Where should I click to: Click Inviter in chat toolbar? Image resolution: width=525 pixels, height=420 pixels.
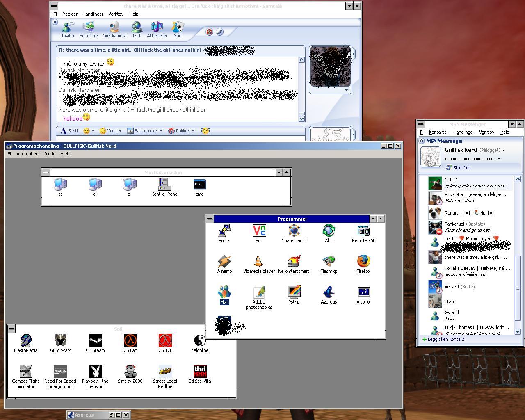point(68,30)
